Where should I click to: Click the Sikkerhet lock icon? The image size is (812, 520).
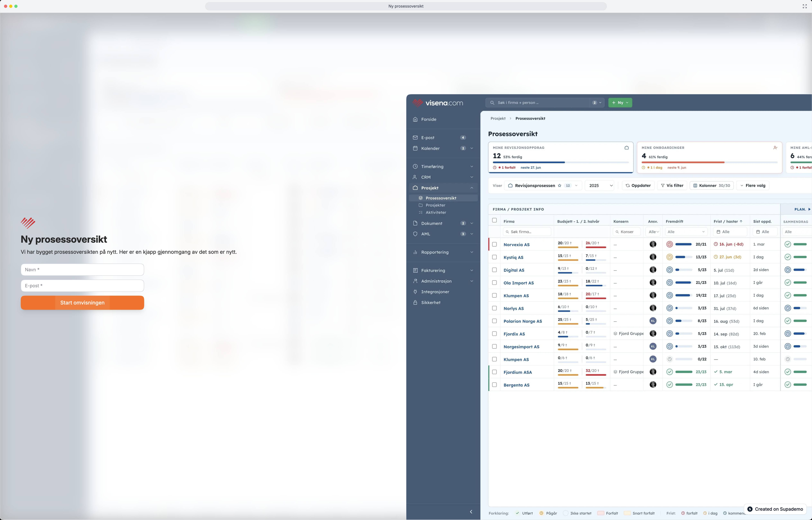click(x=415, y=303)
